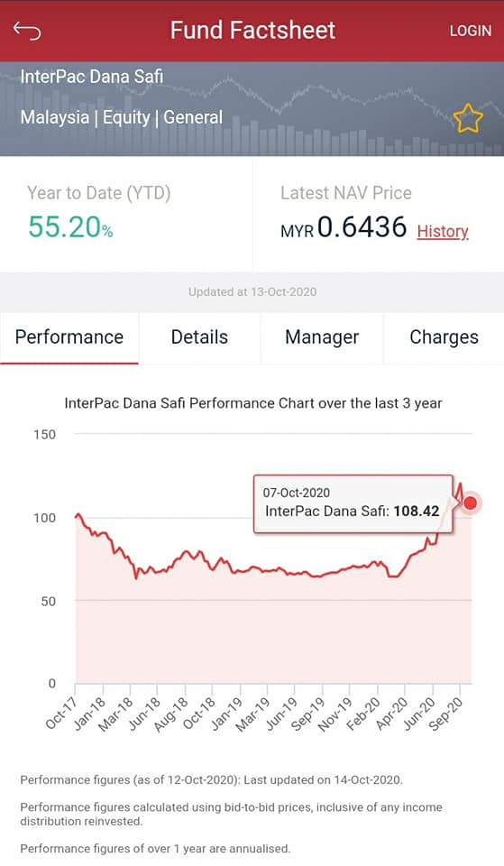Tap the Updated at 13-Oct-2020 bar
The image size is (504, 866).
252,292
